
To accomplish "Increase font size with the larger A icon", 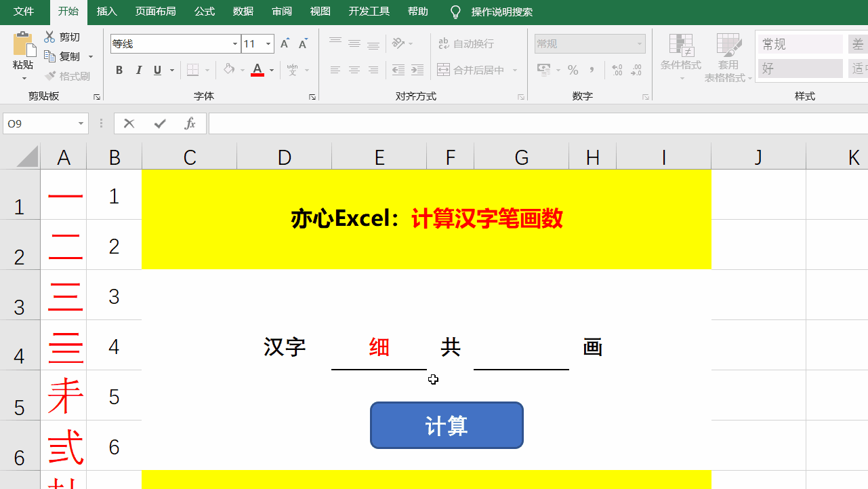I will [x=285, y=44].
